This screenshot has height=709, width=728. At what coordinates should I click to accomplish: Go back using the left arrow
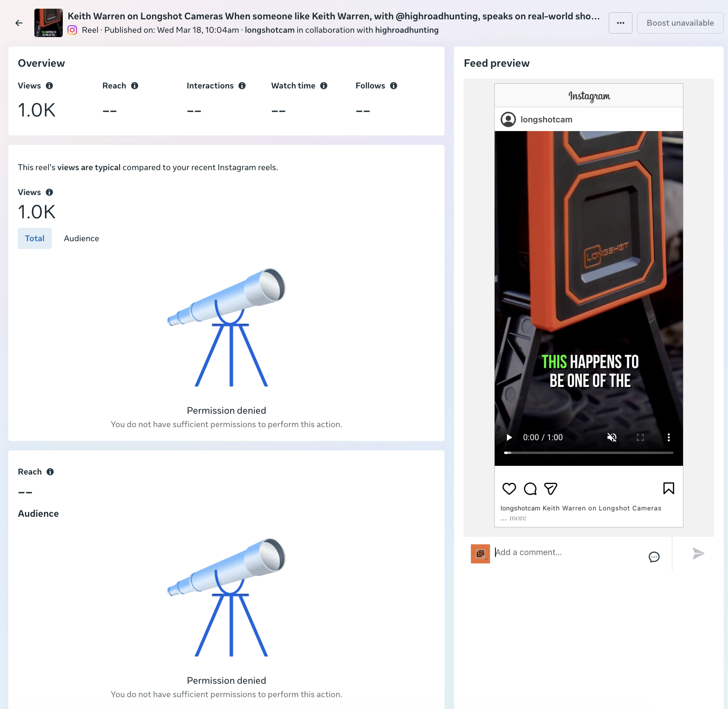[x=19, y=23]
